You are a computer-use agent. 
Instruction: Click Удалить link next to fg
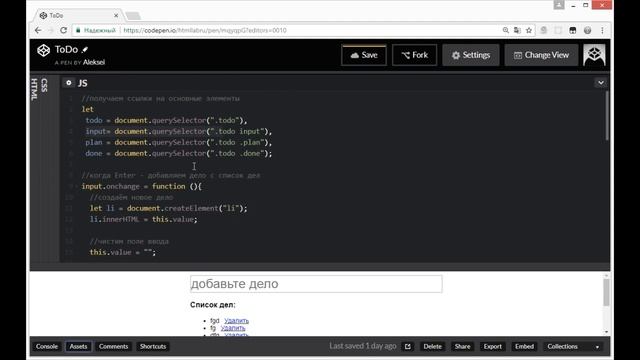pos(233,328)
